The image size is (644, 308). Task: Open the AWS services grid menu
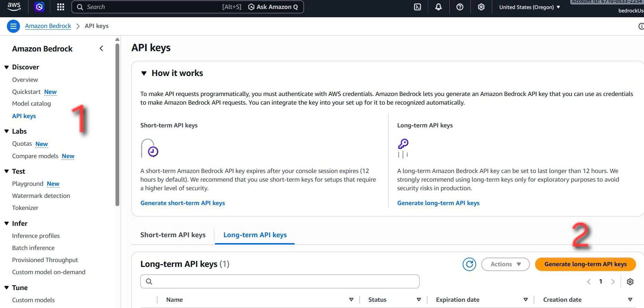pos(61,7)
